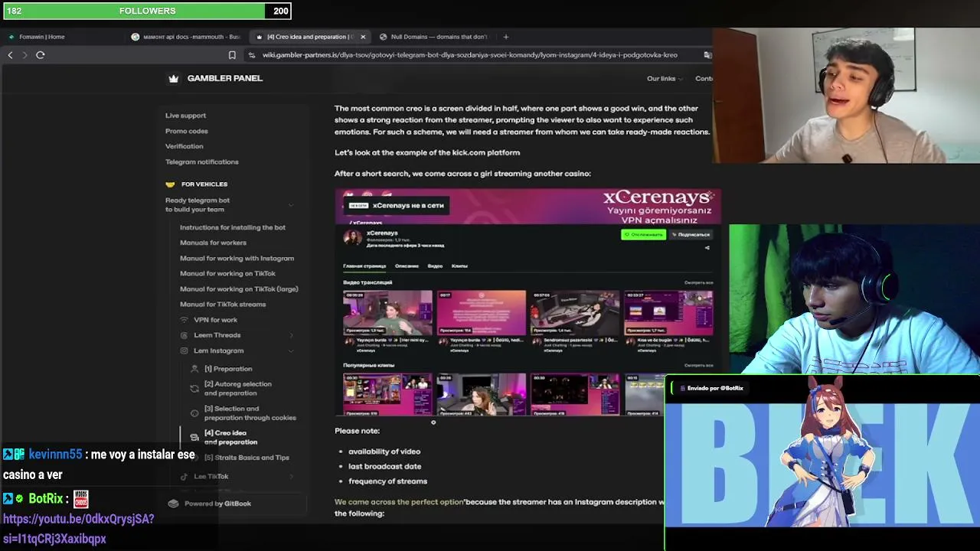
Task: Click the browser forward arrow
Action: (24, 55)
